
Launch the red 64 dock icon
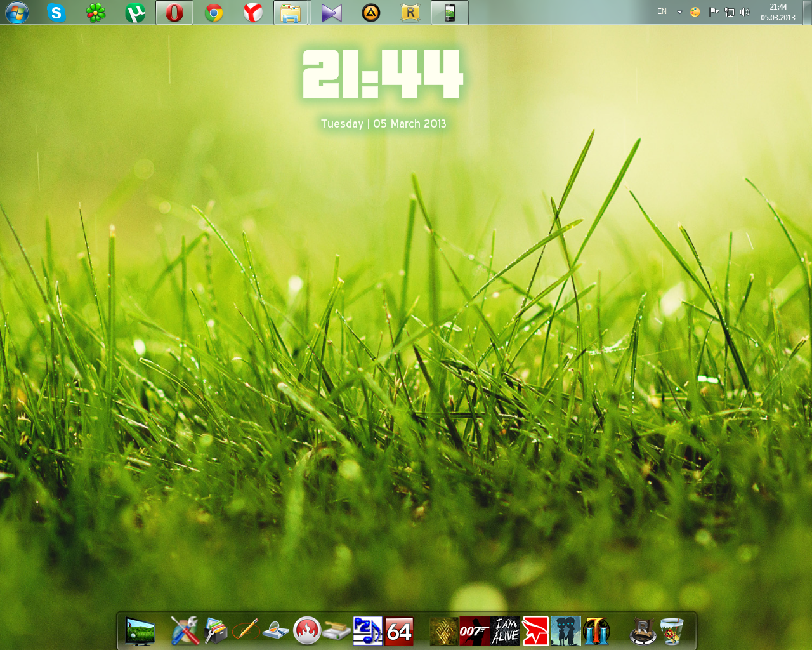tap(399, 632)
